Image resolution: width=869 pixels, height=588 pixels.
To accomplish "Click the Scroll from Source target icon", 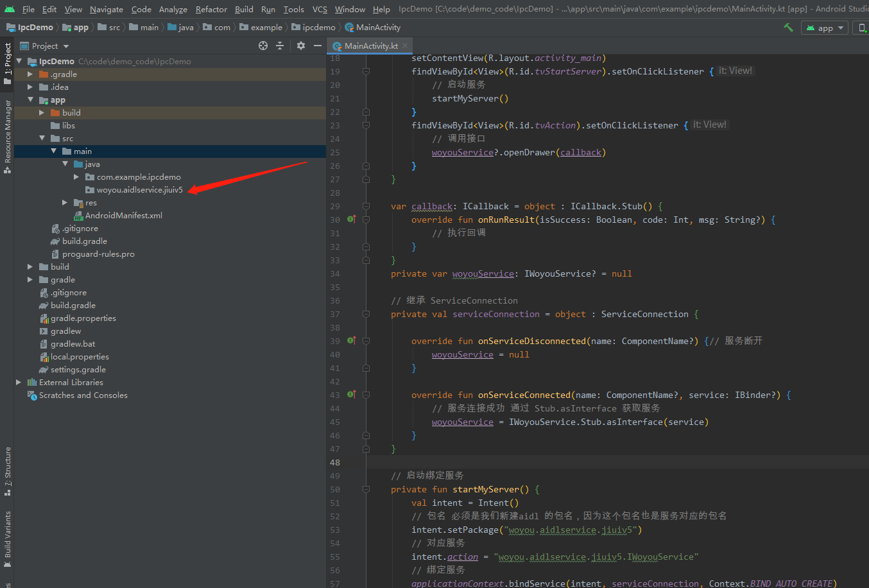I will [x=262, y=46].
